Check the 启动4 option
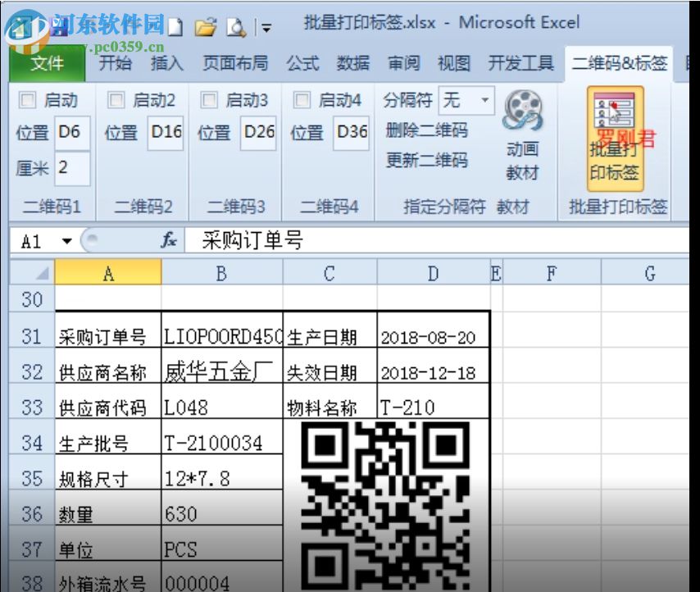The image size is (700, 592). (x=302, y=99)
